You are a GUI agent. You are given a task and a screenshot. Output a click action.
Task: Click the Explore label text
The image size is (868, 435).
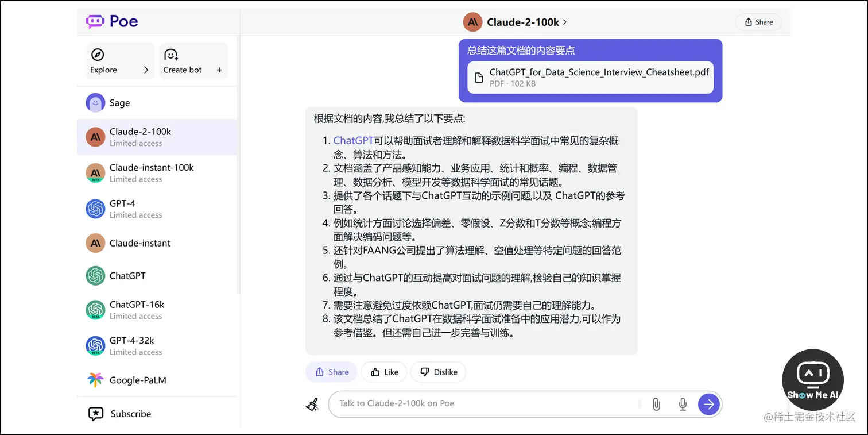[103, 70]
